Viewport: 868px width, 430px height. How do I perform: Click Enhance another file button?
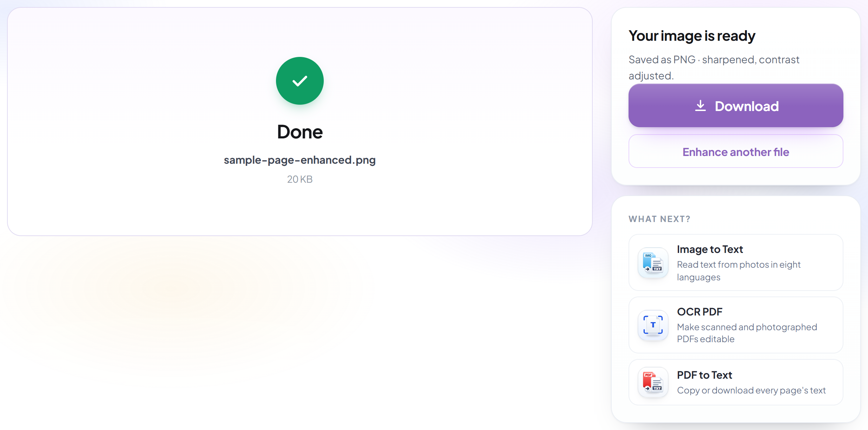(736, 152)
